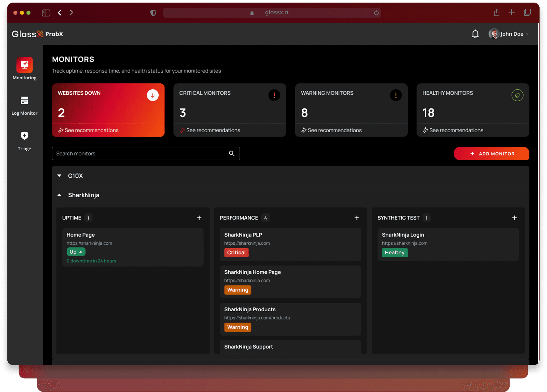Click the UPTIME count badge 1
The image size is (547, 392).
coord(88,218)
